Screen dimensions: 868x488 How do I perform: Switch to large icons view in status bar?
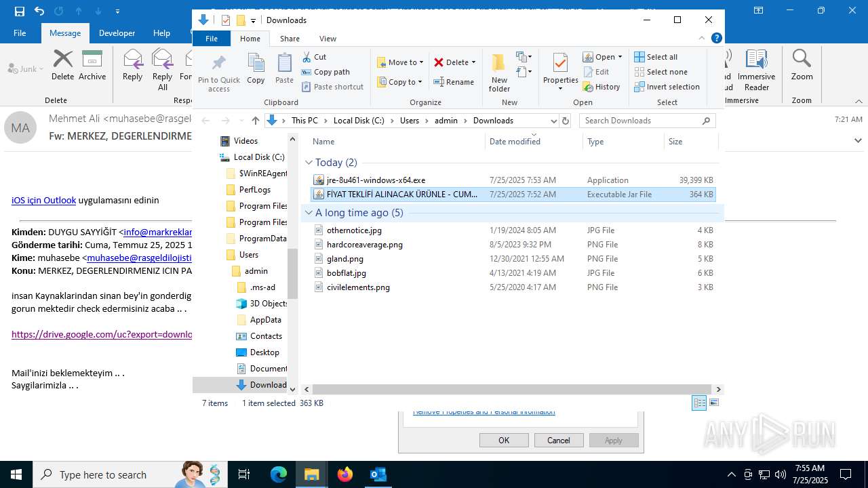pos(713,403)
